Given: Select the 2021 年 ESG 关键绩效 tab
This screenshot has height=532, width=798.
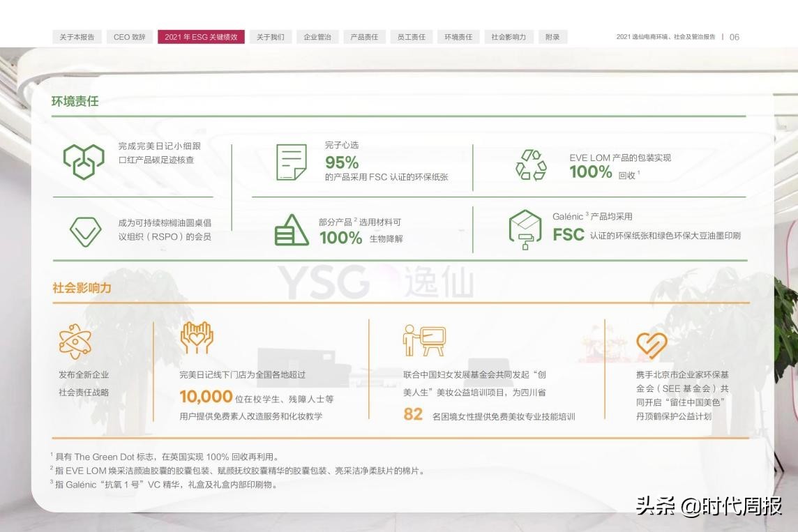Looking at the screenshot, I should click(x=201, y=37).
